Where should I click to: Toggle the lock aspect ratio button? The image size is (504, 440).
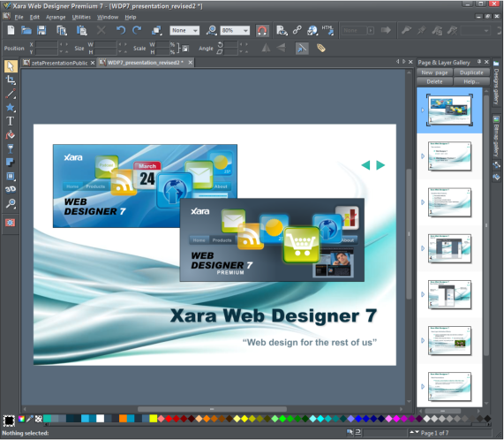[x=185, y=49]
